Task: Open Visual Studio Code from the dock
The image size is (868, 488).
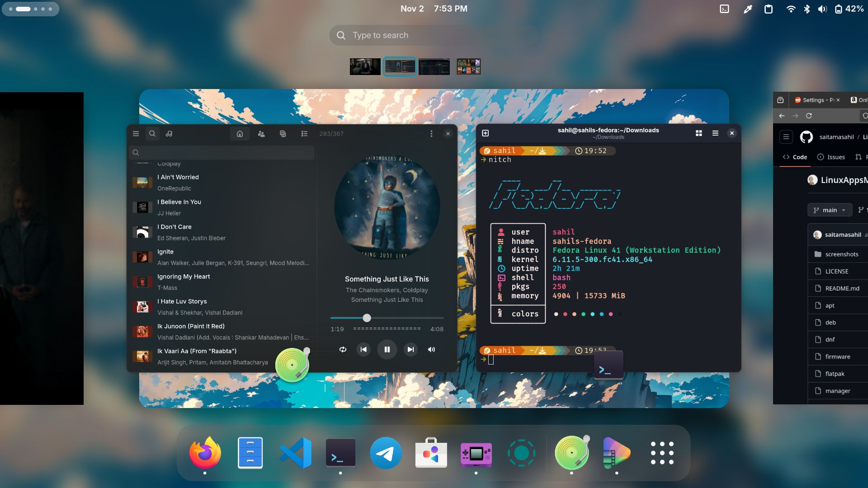Action: tap(295, 453)
